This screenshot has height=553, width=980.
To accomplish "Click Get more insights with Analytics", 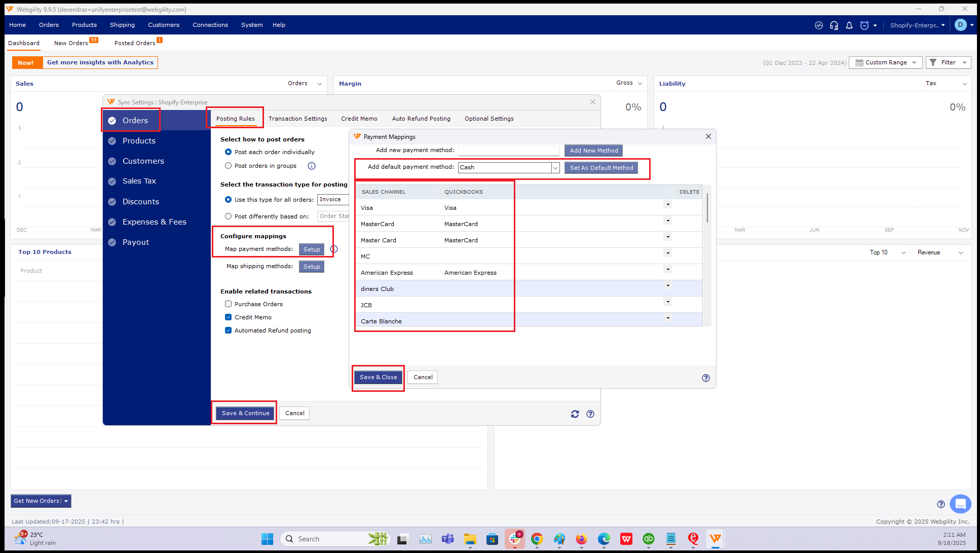I will 100,62.
